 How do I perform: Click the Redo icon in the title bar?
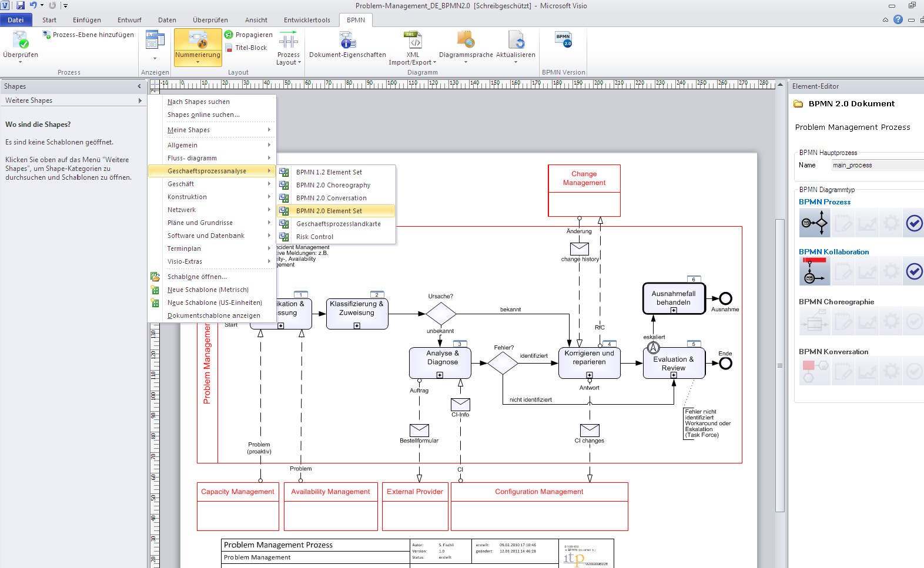click(x=52, y=5)
